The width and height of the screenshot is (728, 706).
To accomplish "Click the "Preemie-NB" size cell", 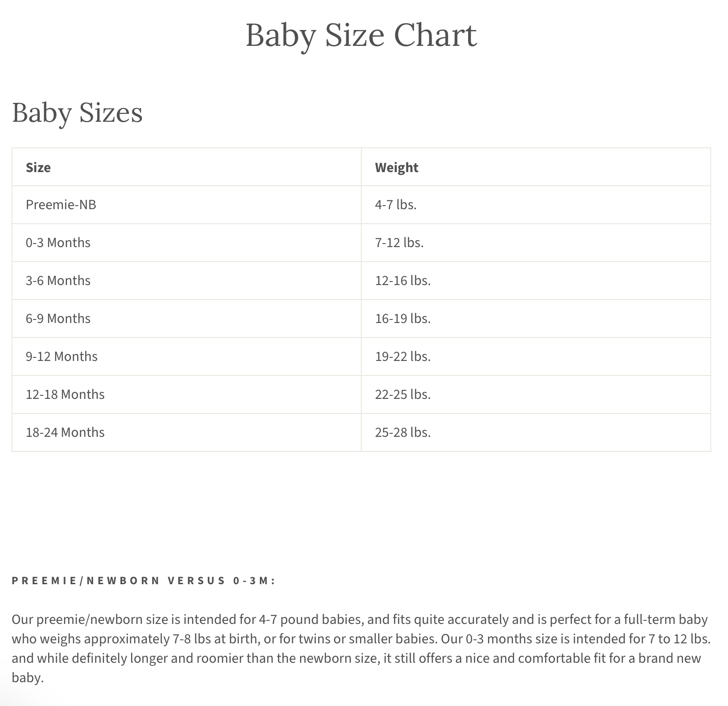I will (x=61, y=205).
